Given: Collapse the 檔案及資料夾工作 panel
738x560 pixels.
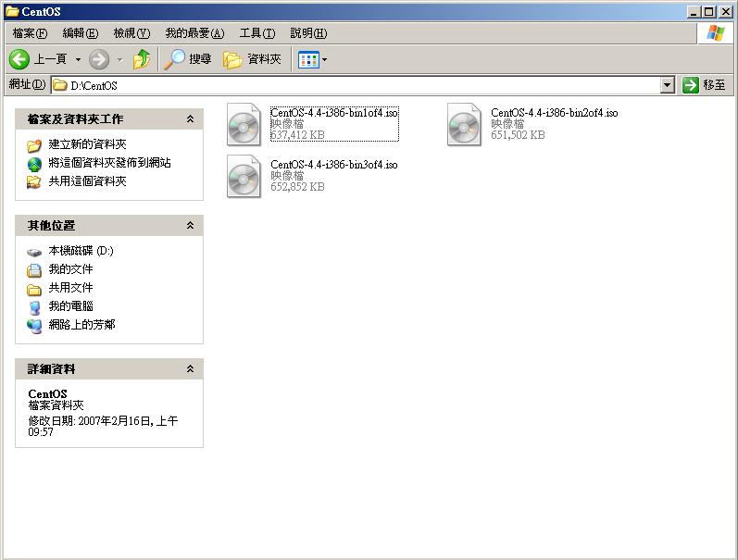Looking at the screenshot, I should coord(190,119).
